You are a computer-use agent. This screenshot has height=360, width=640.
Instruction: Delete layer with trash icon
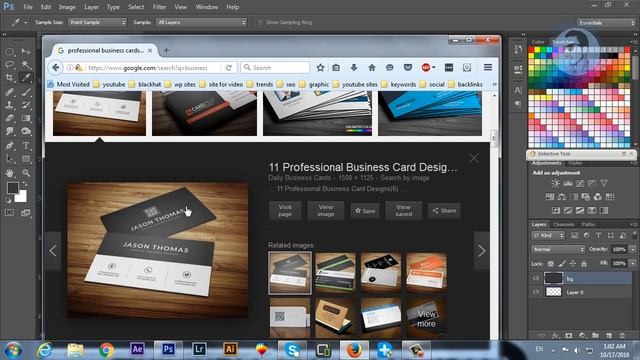pyautogui.click(x=622, y=335)
